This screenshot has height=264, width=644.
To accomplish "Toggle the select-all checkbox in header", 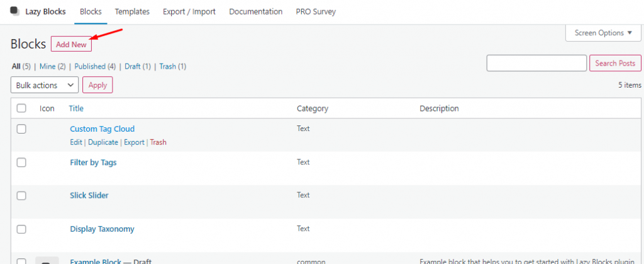I will click(21, 108).
